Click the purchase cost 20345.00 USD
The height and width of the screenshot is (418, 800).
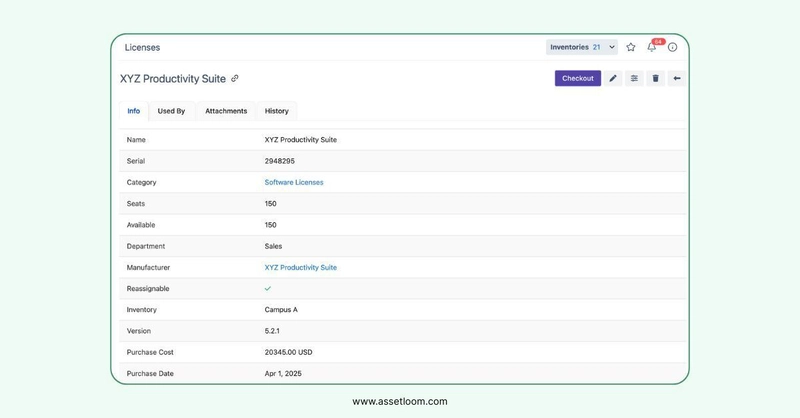point(288,352)
